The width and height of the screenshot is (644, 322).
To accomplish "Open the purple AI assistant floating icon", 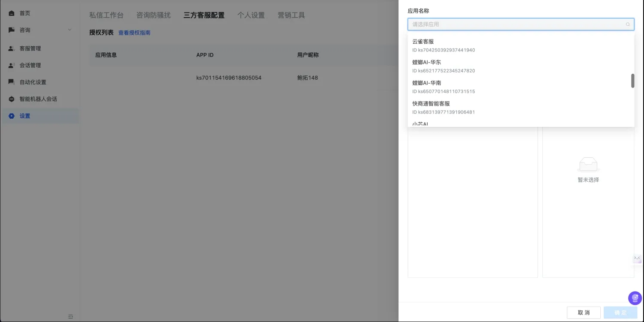I will tap(635, 298).
